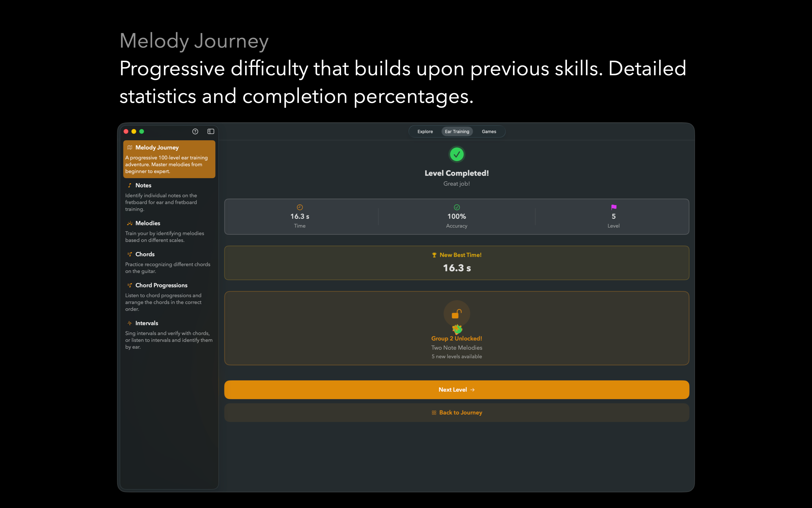
Task: Toggle the sidebar panel icon
Action: (x=211, y=131)
